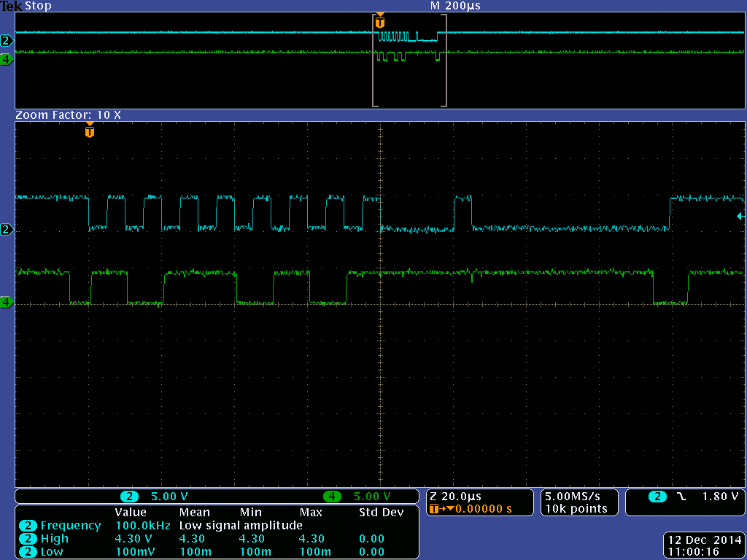Click the channel 4 ground marker in the overview
The height and width of the screenshot is (560, 747).
pyautogui.click(x=7, y=60)
